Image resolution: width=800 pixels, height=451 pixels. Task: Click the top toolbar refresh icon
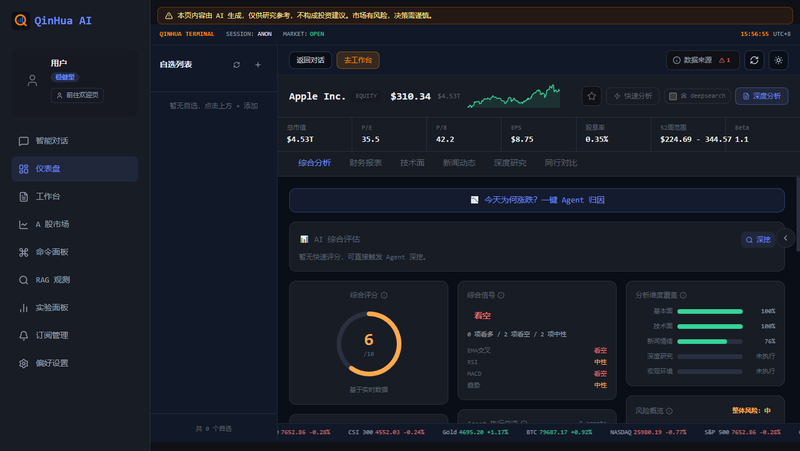click(x=754, y=60)
